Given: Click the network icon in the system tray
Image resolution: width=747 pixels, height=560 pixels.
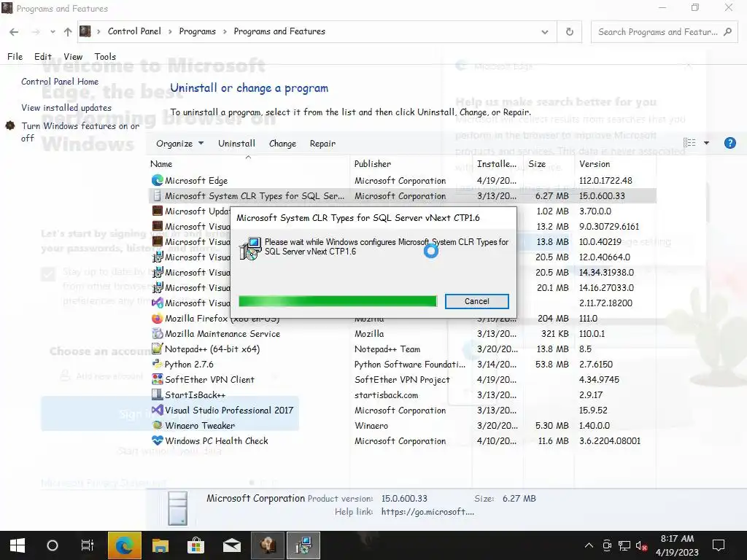Looking at the screenshot, I should pyautogui.click(x=624, y=545).
